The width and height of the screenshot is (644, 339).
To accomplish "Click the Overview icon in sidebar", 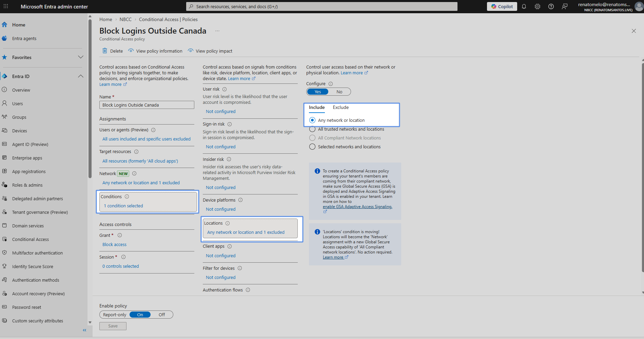I will pyautogui.click(x=4, y=90).
